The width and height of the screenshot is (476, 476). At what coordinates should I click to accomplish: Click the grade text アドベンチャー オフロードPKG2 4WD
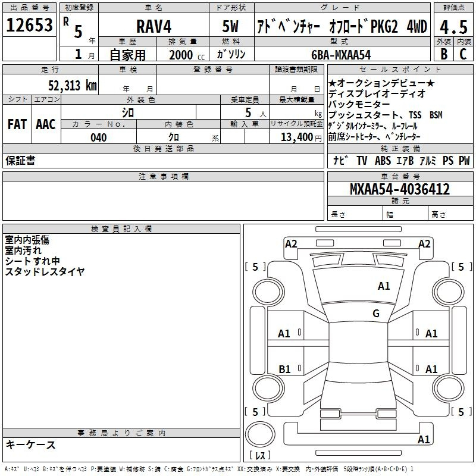tap(342, 26)
